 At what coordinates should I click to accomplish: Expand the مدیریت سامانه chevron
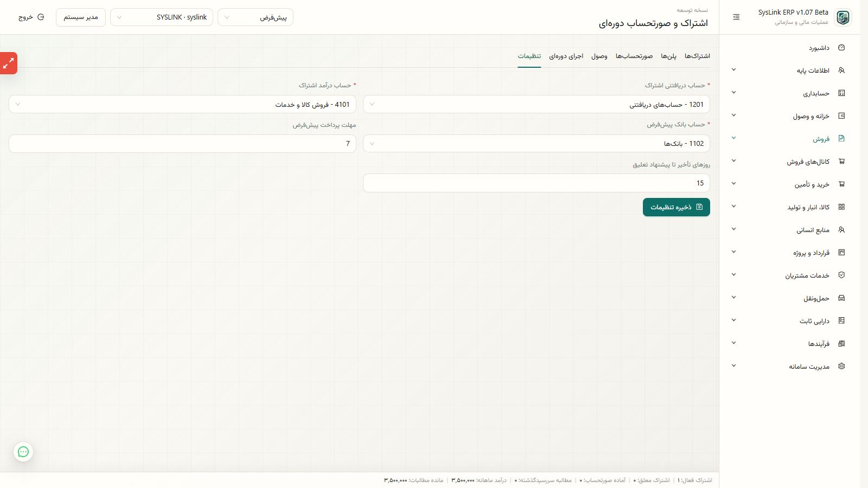pos(733,366)
